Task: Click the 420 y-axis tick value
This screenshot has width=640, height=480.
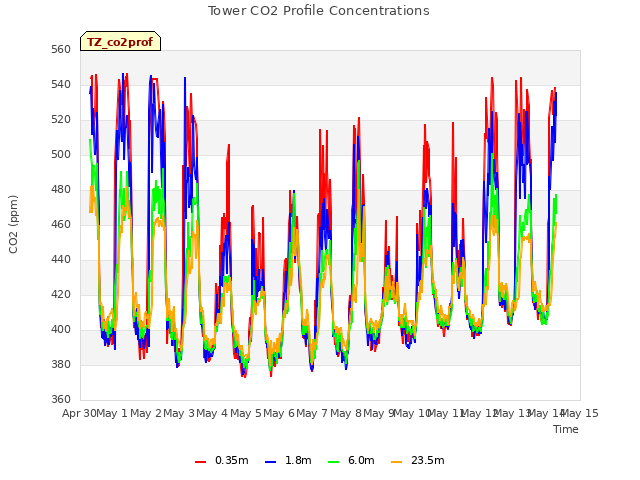Action: [x=61, y=295]
